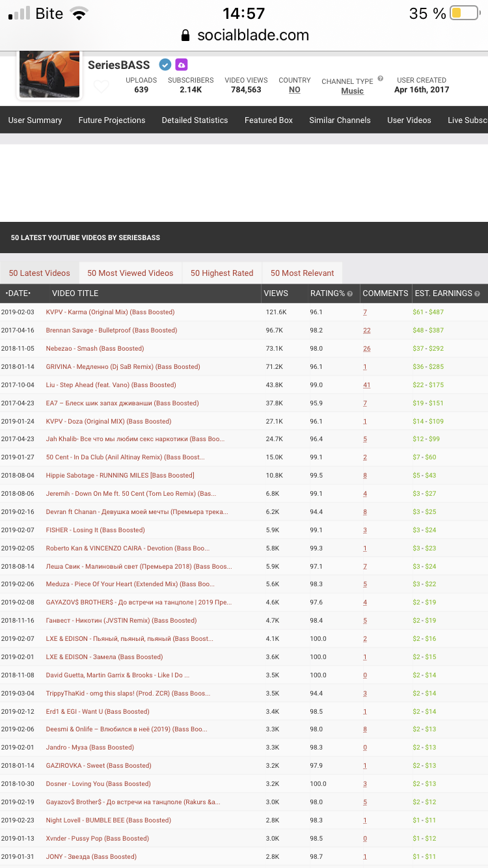Screen dimensions: 488x868
Task: Sort table by VIDEO TITLE column header
Action: pos(75,293)
